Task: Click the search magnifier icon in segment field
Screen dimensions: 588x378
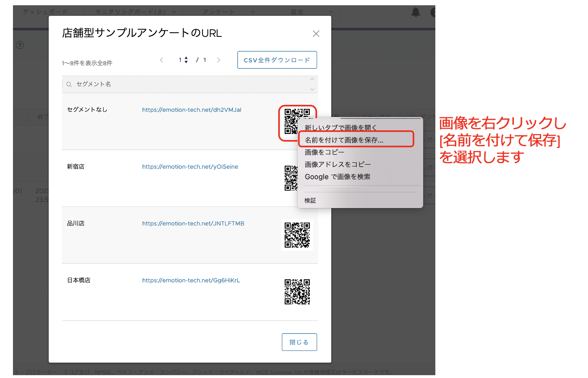Action: coord(69,84)
